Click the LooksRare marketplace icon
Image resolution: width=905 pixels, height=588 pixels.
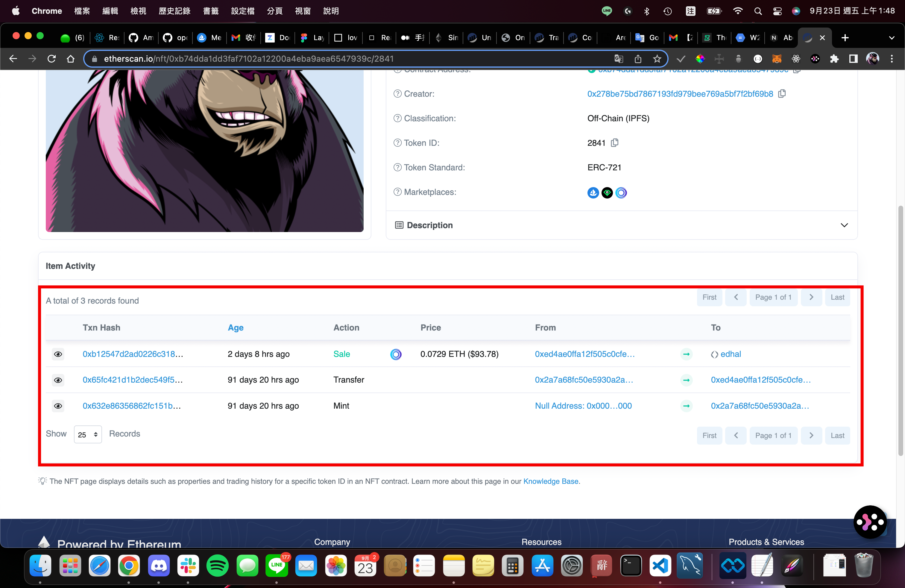[x=607, y=193]
